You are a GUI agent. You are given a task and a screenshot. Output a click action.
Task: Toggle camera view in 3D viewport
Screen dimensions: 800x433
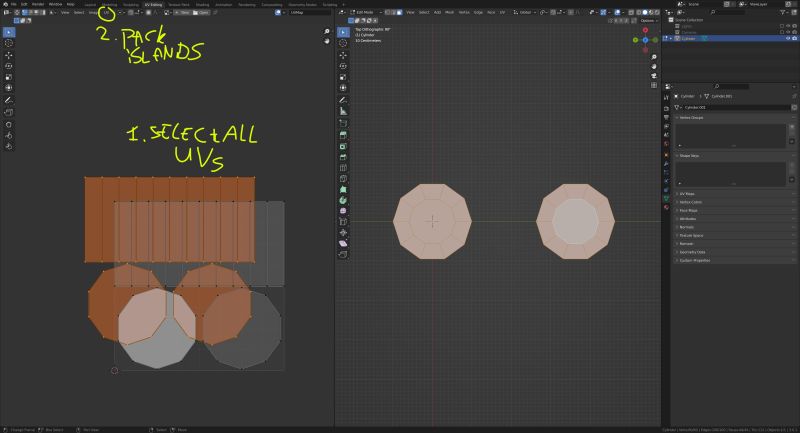coord(654,75)
